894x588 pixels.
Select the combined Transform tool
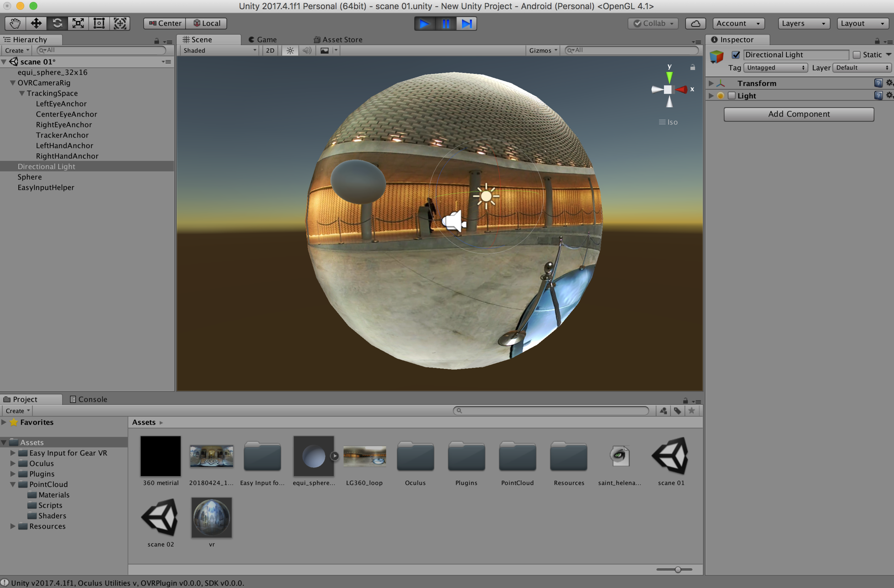[120, 23]
